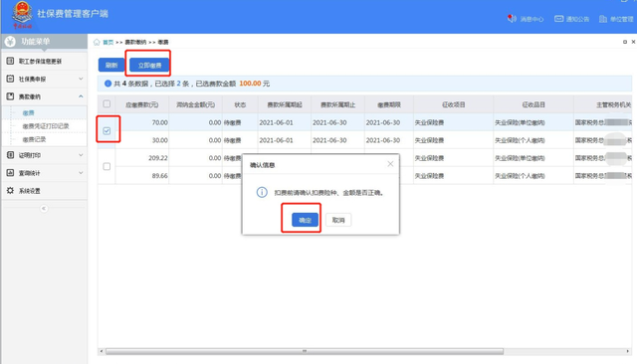Click the 功能菜单 round icon

pyautogui.click(x=10, y=41)
